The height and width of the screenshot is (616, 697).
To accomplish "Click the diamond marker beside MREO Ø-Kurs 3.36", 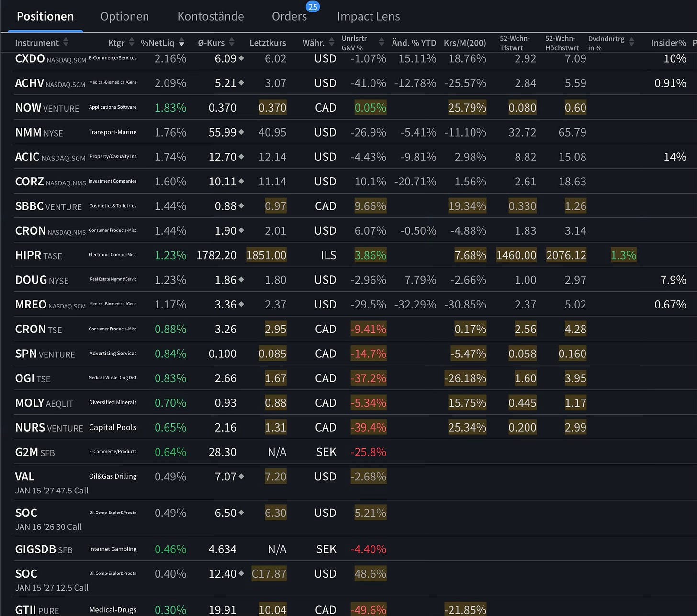I will click(x=241, y=304).
